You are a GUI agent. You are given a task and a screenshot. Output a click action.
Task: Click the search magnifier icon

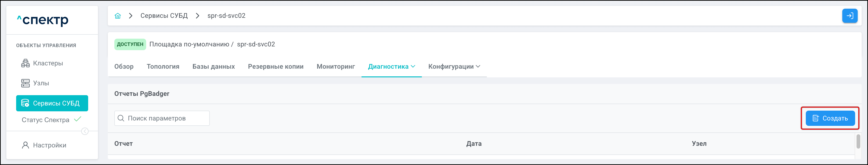click(x=121, y=118)
